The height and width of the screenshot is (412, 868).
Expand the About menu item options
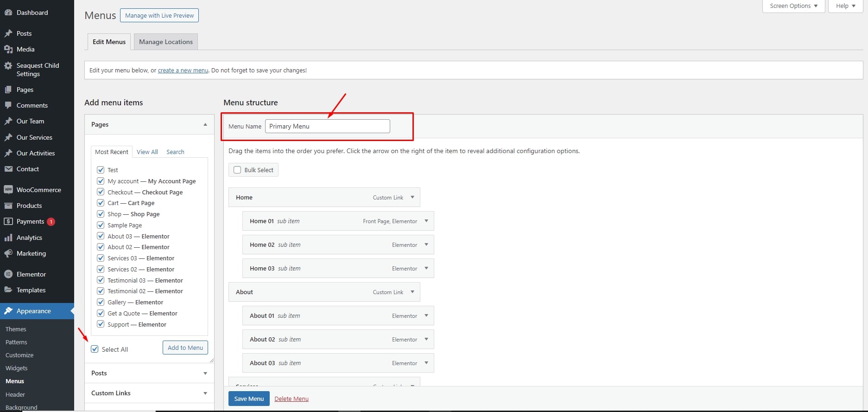point(412,292)
